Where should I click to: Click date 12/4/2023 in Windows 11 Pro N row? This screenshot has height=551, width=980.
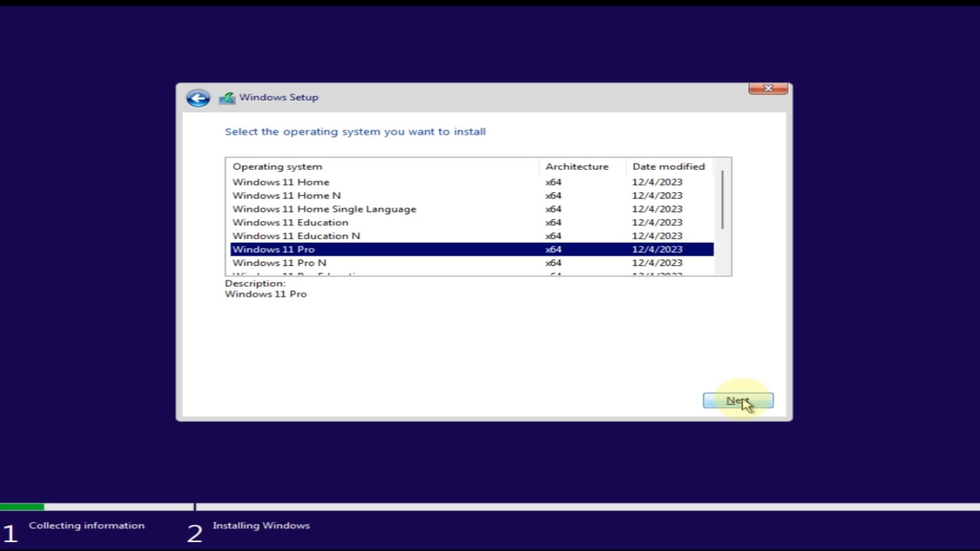pyautogui.click(x=657, y=263)
